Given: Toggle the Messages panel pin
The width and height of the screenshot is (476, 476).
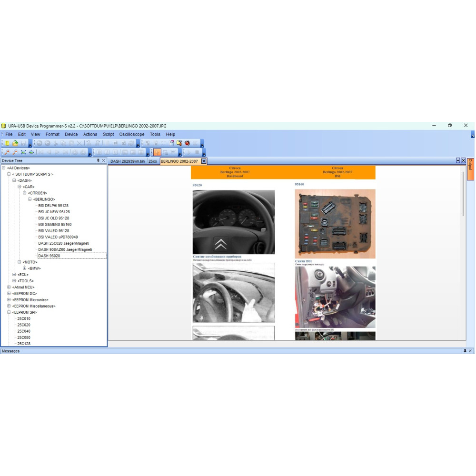Looking at the screenshot, I should click(x=465, y=351).
